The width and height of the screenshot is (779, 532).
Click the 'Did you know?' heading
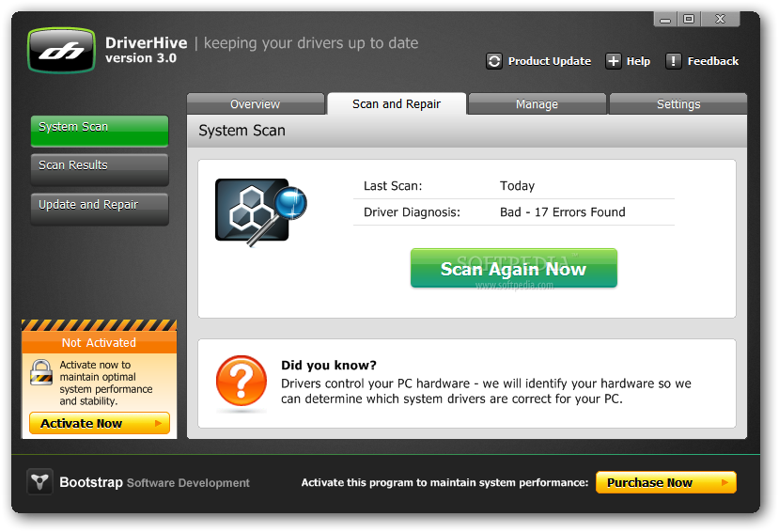coord(328,365)
